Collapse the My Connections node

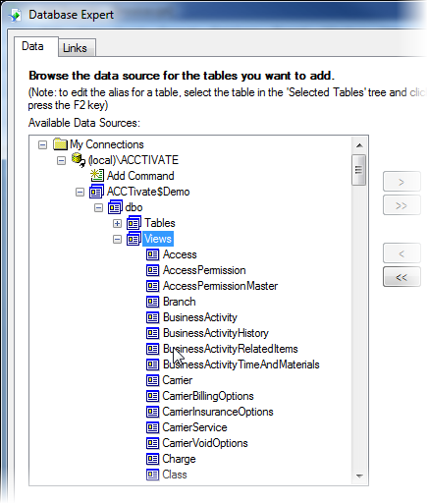[x=42, y=144]
